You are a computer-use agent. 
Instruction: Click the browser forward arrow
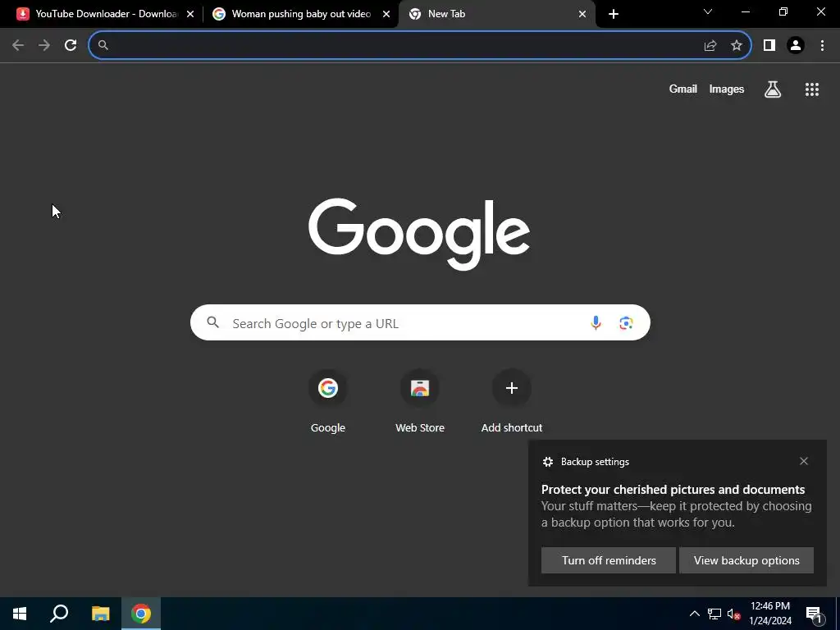click(x=44, y=45)
